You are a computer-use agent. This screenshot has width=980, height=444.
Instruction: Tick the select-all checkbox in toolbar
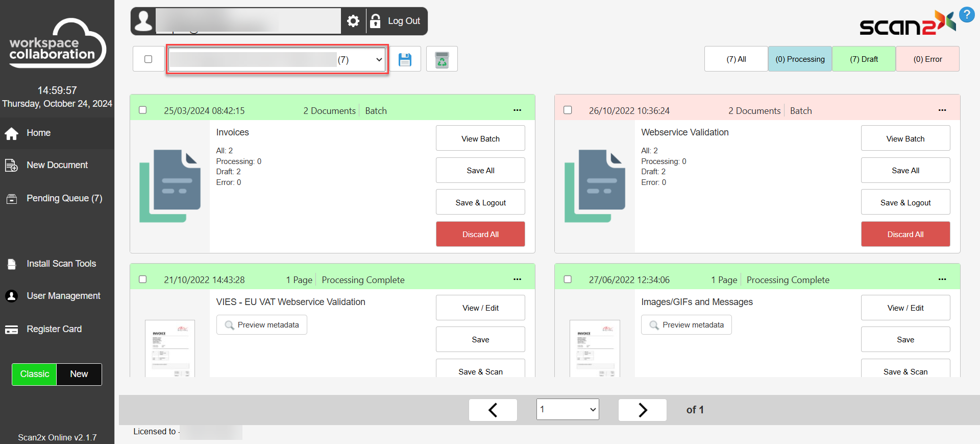pos(149,59)
